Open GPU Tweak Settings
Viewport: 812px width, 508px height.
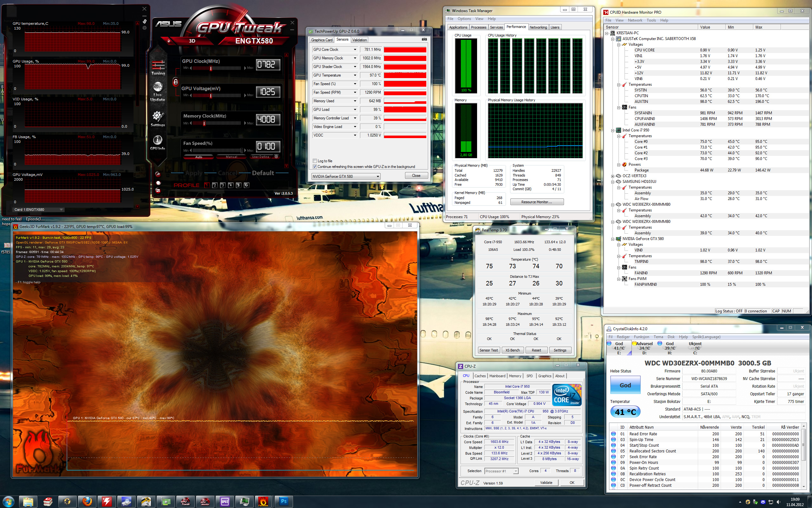pos(158,119)
